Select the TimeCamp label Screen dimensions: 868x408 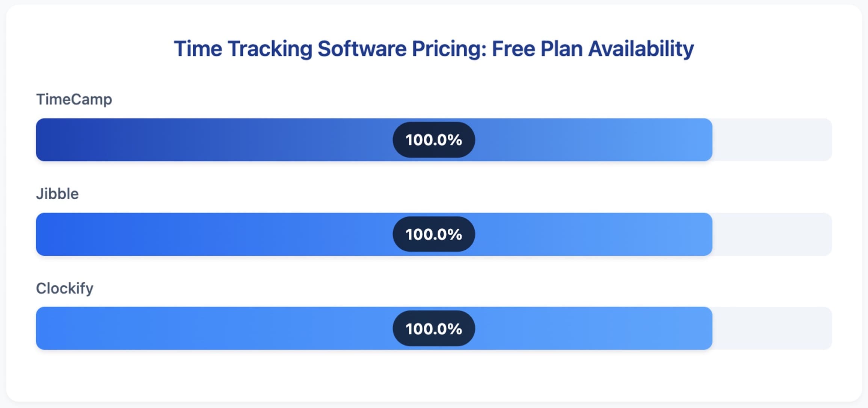pos(74,99)
